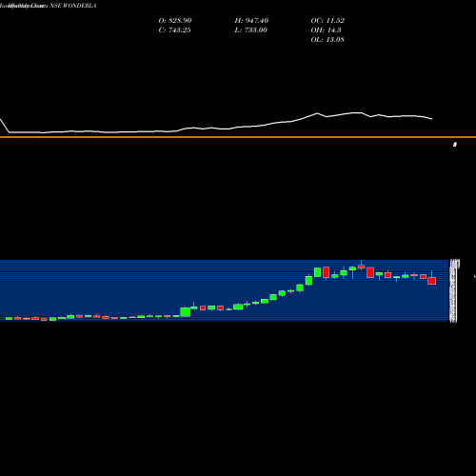Viewport: 476px width, 476px height.
Task: Select the high price H: 947.40
Action: point(251,21)
